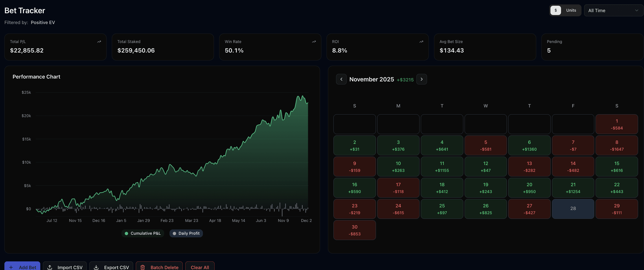Image resolution: width=644 pixels, height=270 pixels.
Task: Select November 8 cell showing -$1647
Action: coord(616,145)
